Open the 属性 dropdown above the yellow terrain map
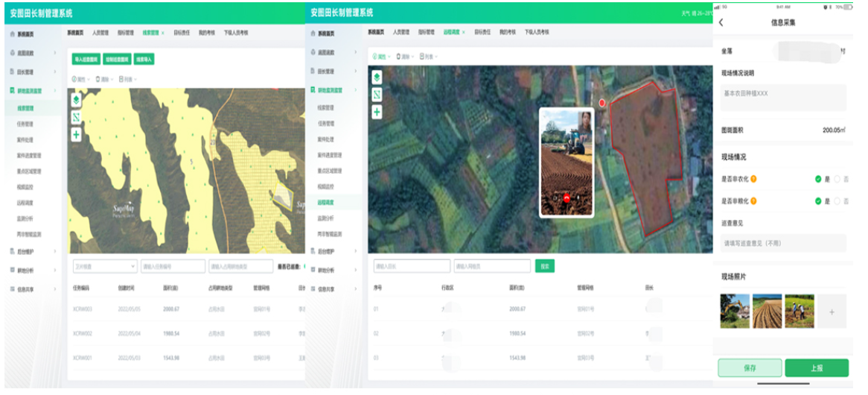Screen dimensions: 868x395 point(80,78)
